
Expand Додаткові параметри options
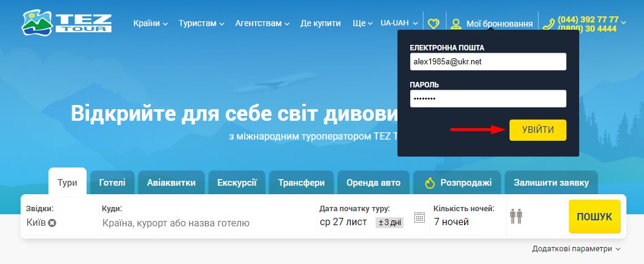pos(576,249)
